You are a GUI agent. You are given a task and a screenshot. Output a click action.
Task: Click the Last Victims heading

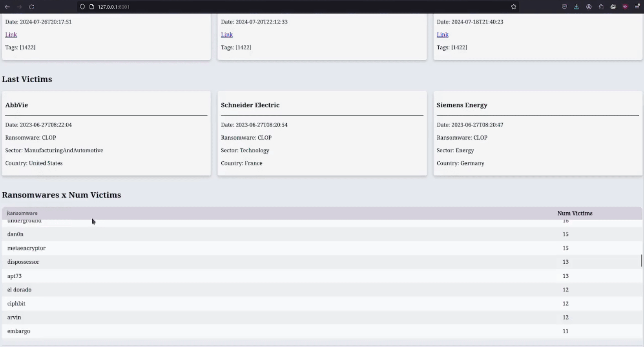point(27,79)
